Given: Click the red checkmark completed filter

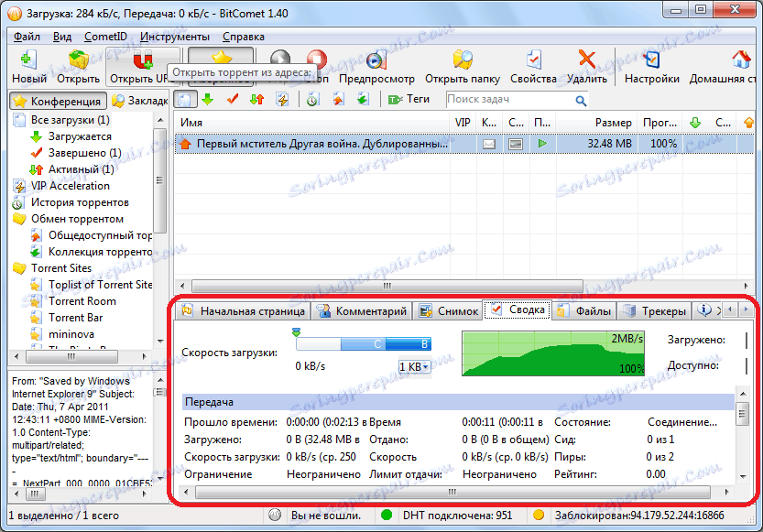Looking at the screenshot, I should 233,99.
